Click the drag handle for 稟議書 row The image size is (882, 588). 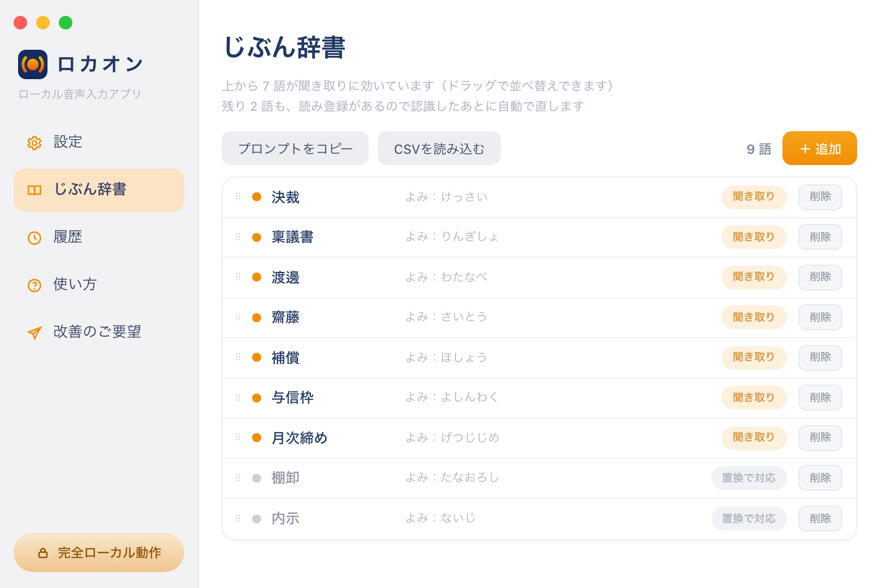tap(238, 237)
